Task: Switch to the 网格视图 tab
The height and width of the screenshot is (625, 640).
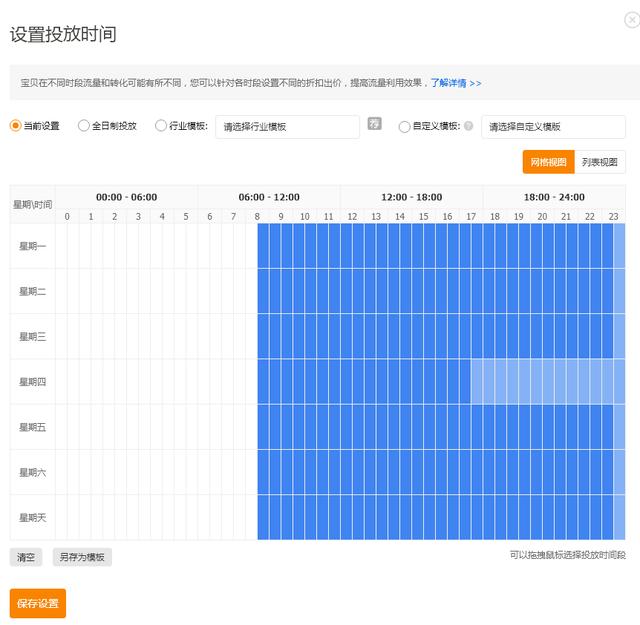Action: point(548,162)
